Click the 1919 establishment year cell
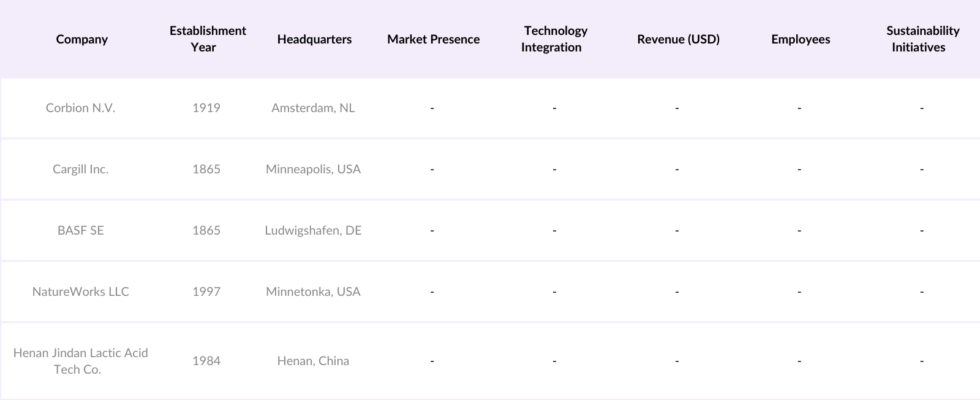 pos(206,108)
